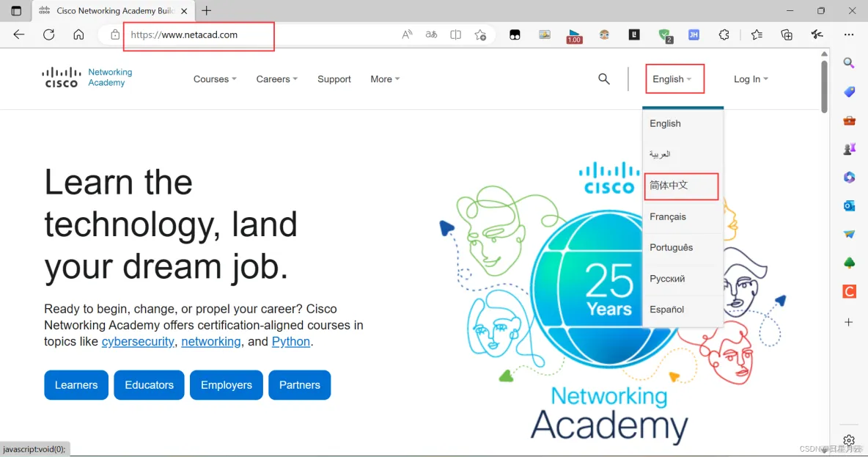Open the black L extension icon

click(x=634, y=34)
